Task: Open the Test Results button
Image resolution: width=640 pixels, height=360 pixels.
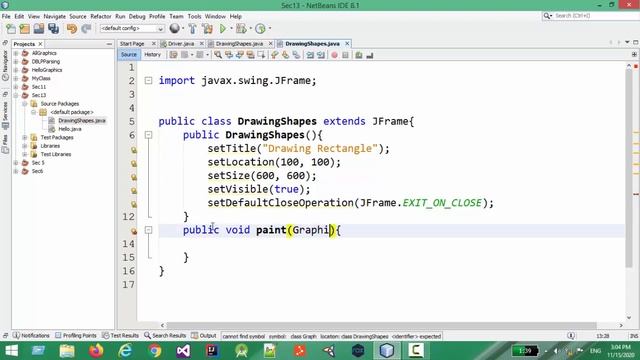Action: pyautogui.click(x=120, y=336)
